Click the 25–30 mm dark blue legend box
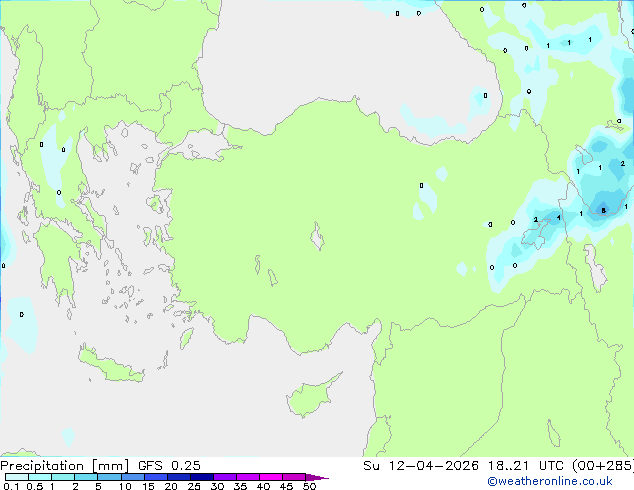 pos(202,477)
